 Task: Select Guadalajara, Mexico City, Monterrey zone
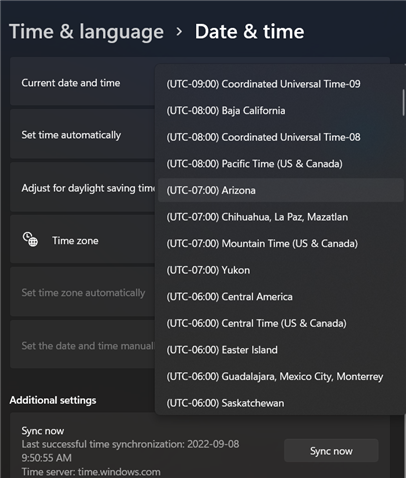pos(281,377)
